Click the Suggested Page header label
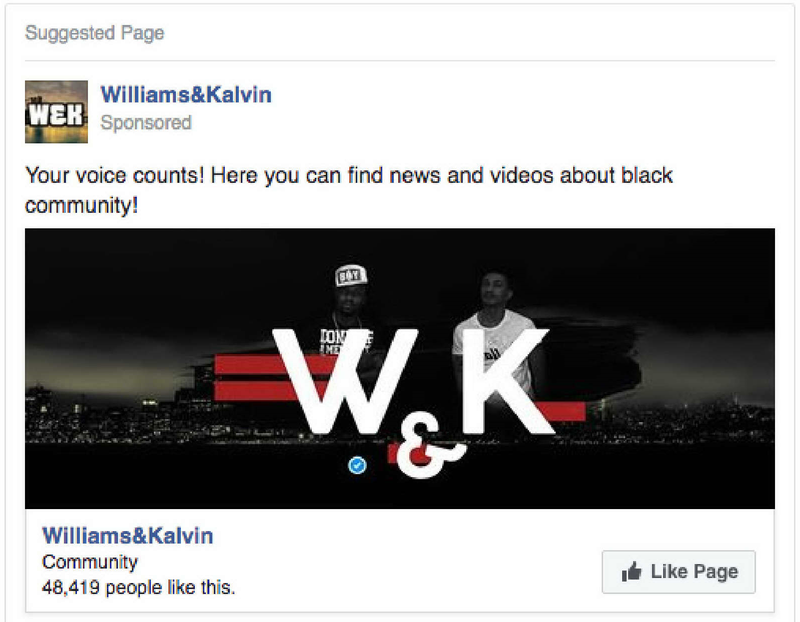Viewport: 800px width, 622px height. [95, 33]
